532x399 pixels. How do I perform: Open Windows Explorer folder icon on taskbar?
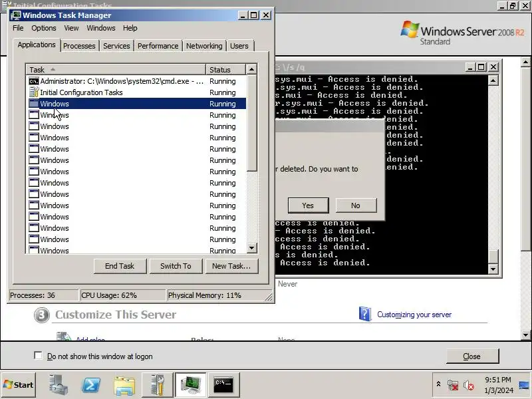[124, 385]
